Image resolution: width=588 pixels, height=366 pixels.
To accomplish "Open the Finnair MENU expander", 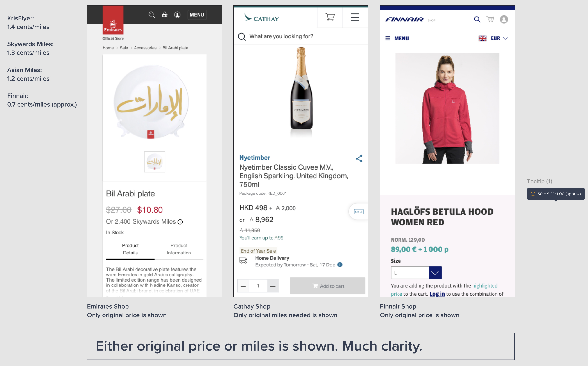I will click(397, 38).
